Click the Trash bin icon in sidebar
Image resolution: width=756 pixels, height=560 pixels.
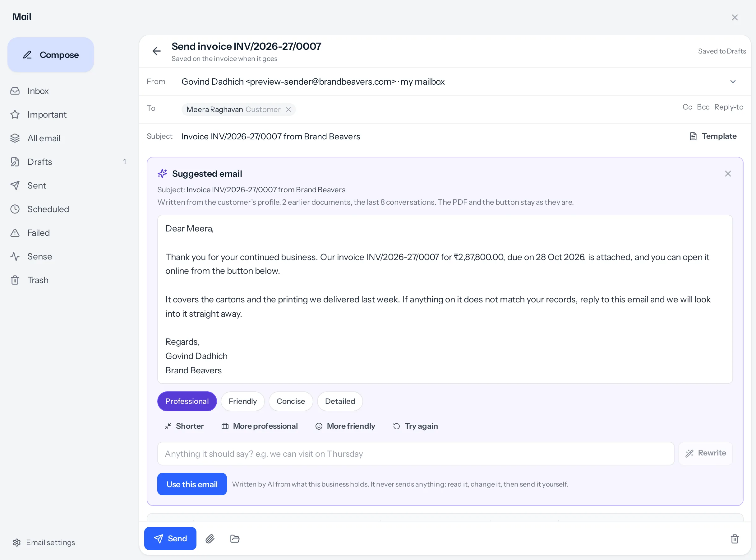(15, 280)
